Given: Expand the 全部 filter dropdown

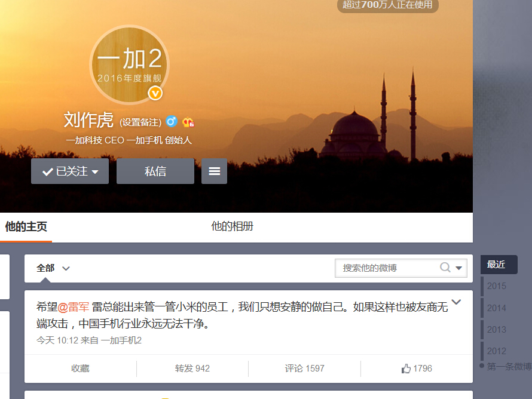Looking at the screenshot, I should (x=53, y=268).
